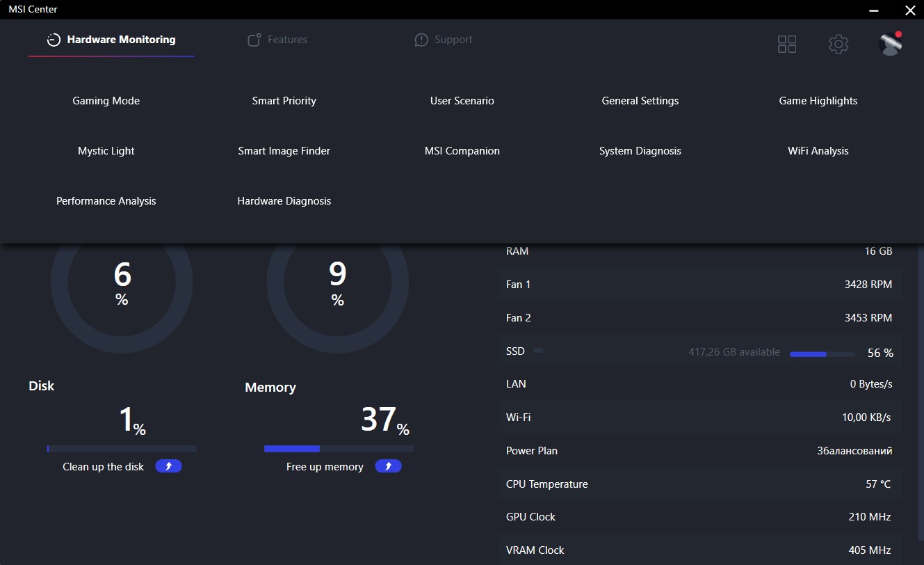Click the user profile avatar
This screenshot has width=924, height=565.
pos(890,44)
